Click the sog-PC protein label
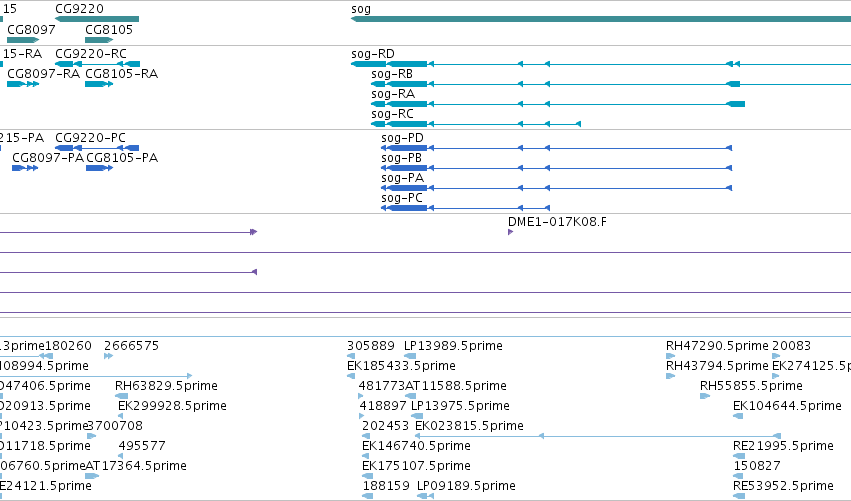 point(402,198)
